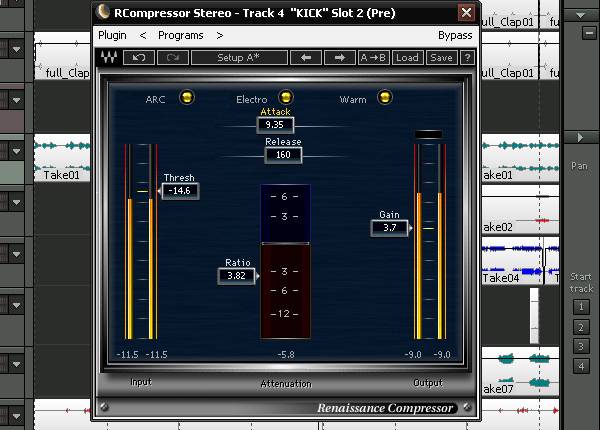Select the Take01 clip in DAW
600x430 pixels.
coord(62,158)
